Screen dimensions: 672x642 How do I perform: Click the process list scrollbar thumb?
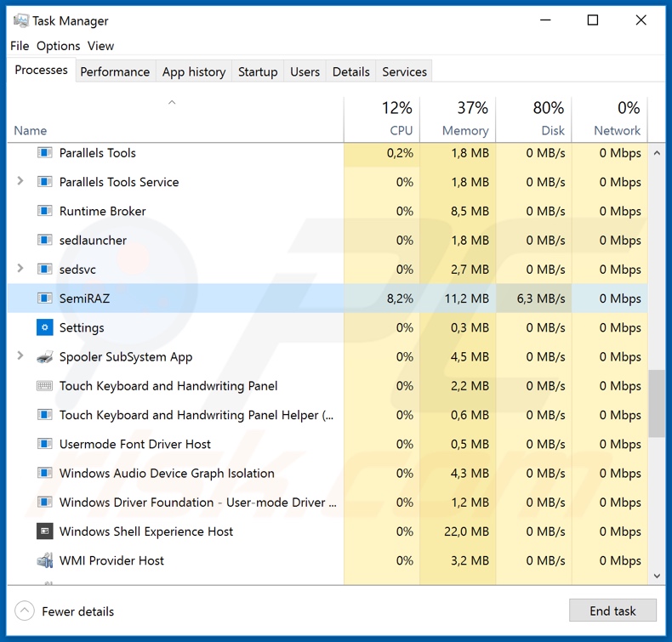(657, 403)
